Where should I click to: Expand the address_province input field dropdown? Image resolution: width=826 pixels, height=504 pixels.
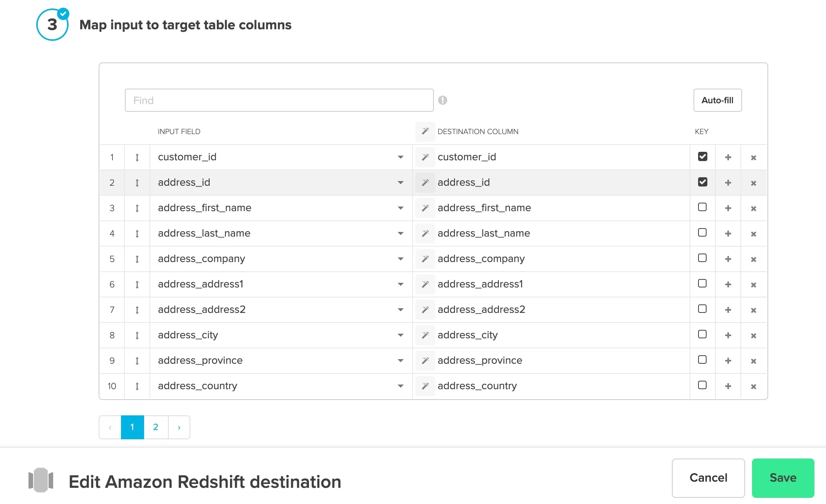(x=401, y=361)
